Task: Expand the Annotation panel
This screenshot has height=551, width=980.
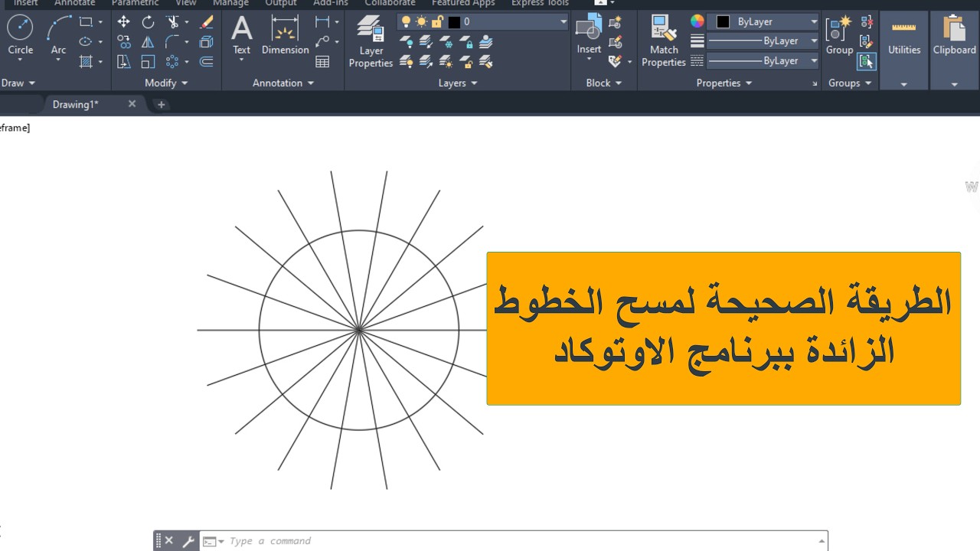Action: point(283,83)
